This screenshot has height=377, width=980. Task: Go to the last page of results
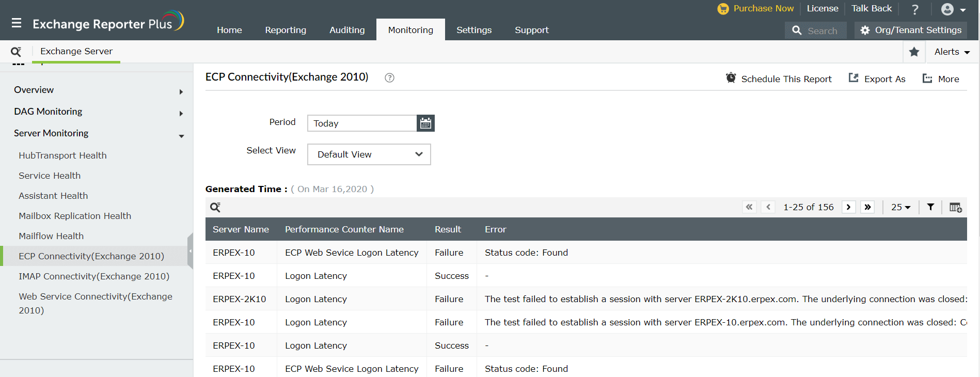click(867, 207)
